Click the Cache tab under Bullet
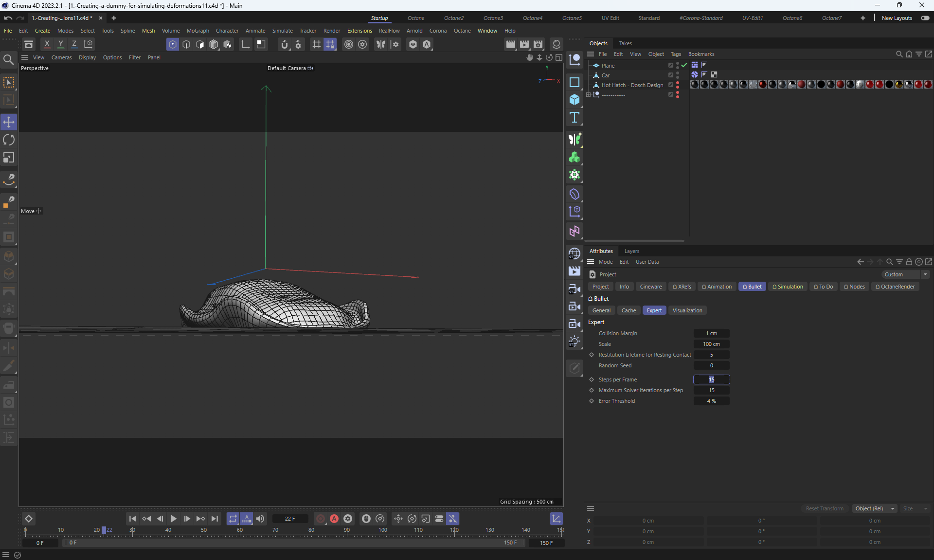Screen dimensions: 934x560 click(x=629, y=310)
